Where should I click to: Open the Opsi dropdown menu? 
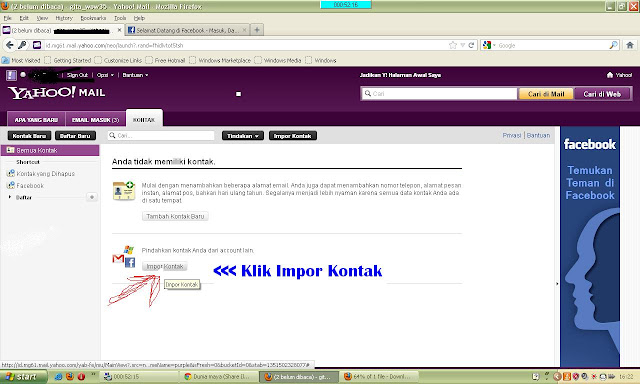pos(105,75)
